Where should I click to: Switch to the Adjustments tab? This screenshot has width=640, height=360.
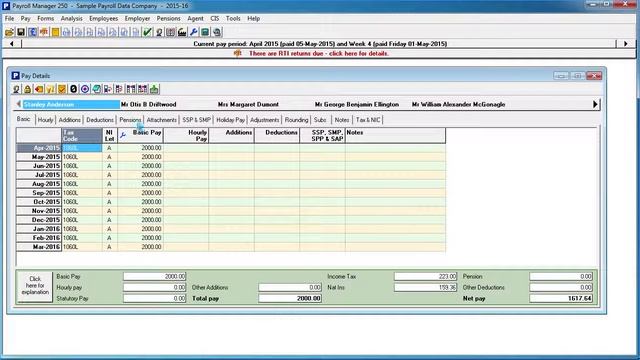tap(264, 120)
